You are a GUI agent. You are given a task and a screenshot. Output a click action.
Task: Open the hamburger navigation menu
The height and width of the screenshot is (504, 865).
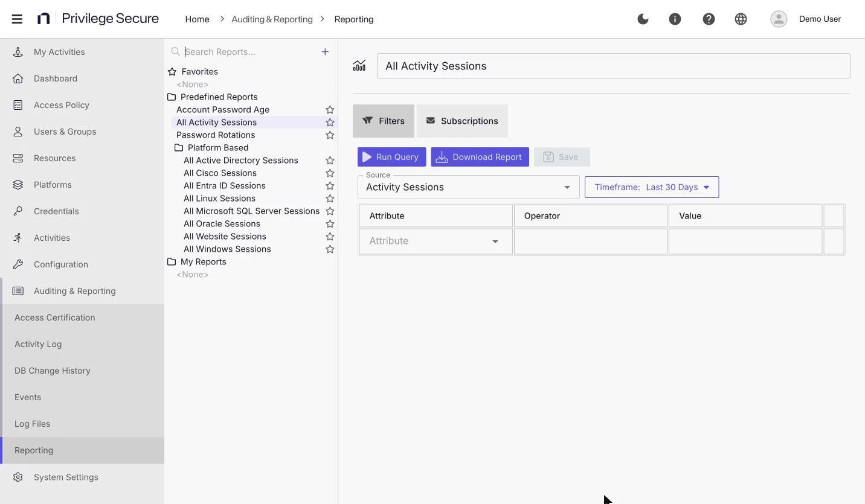pos(17,19)
